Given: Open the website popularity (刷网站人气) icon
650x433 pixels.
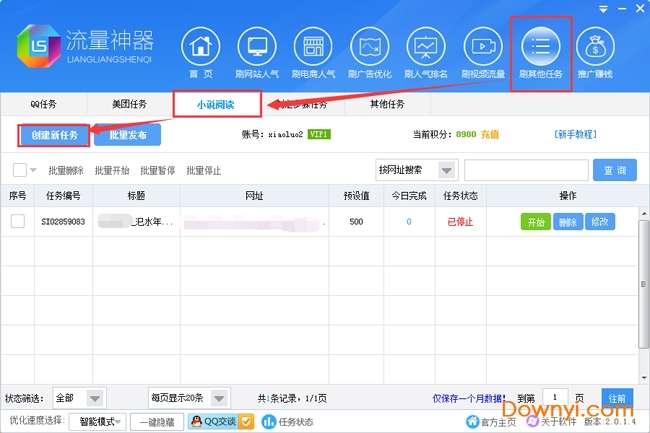Looking at the screenshot, I should (257, 47).
